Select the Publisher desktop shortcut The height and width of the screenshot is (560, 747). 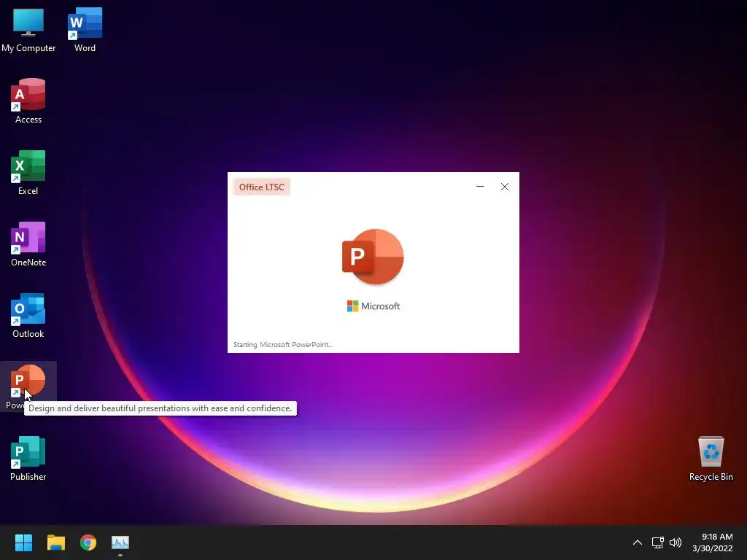[x=28, y=458]
